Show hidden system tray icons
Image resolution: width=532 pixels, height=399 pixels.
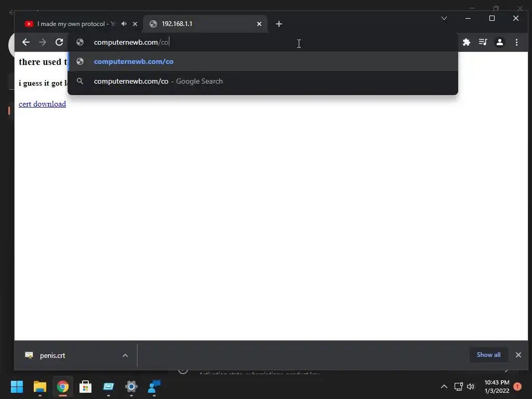[444, 387]
